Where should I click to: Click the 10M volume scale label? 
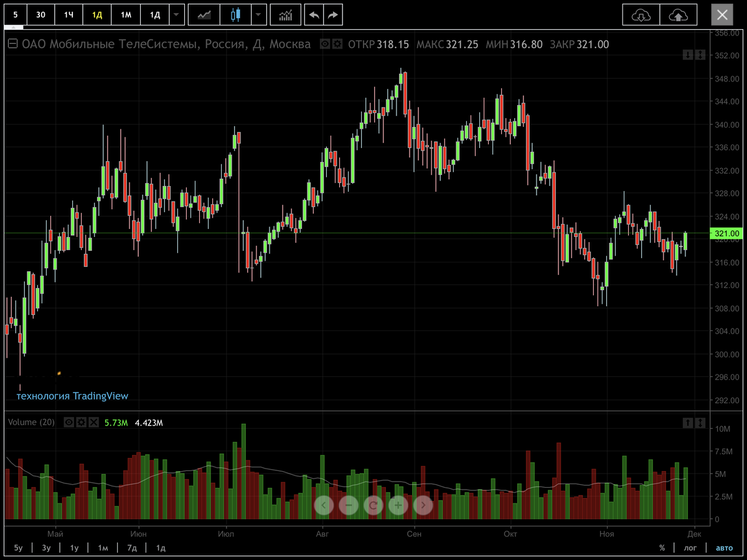pos(722,429)
